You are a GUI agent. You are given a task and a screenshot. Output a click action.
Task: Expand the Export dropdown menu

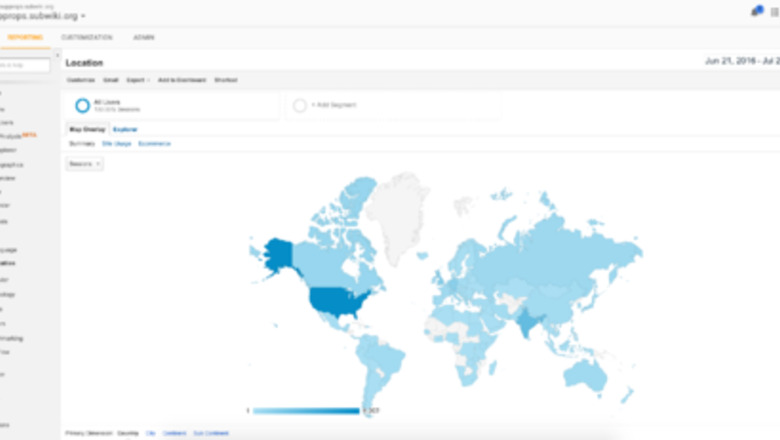click(136, 79)
